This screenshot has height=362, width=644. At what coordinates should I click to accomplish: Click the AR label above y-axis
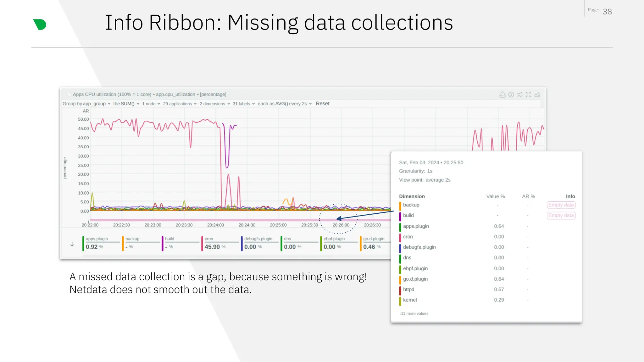pos(86,111)
